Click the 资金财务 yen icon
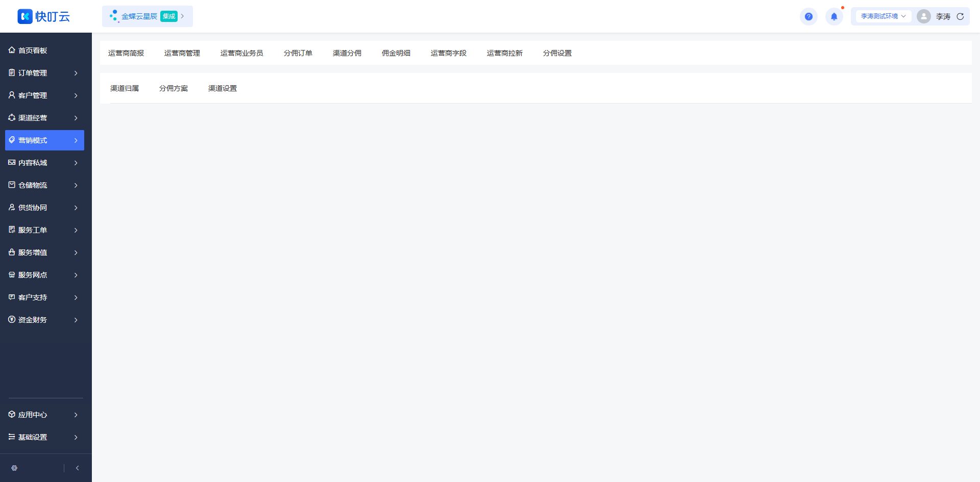 click(12, 319)
